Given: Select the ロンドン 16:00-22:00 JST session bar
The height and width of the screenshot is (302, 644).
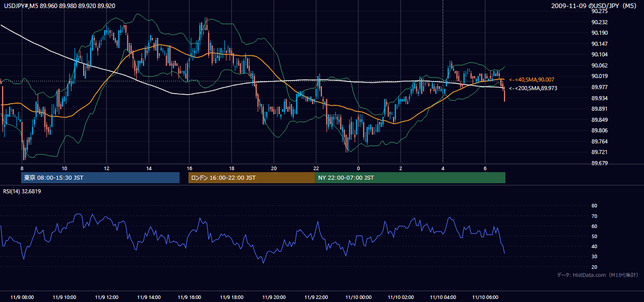Looking at the screenshot, I should point(251,178).
